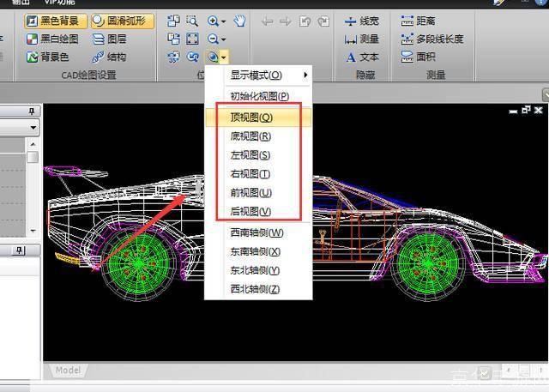Select the 多段线长度 polyline length tool
This screenshot has height=392, width=549.
432,39
